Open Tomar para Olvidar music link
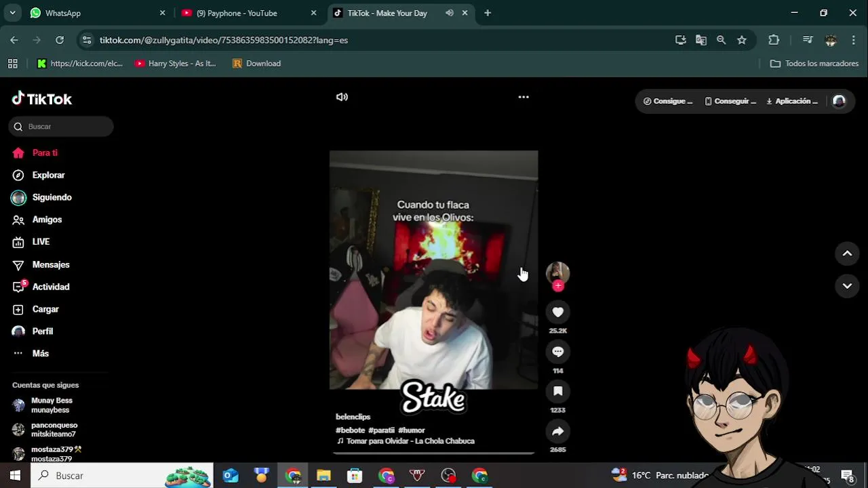The width and height of the screenshot is (868, 488). [x=406, y=441]
